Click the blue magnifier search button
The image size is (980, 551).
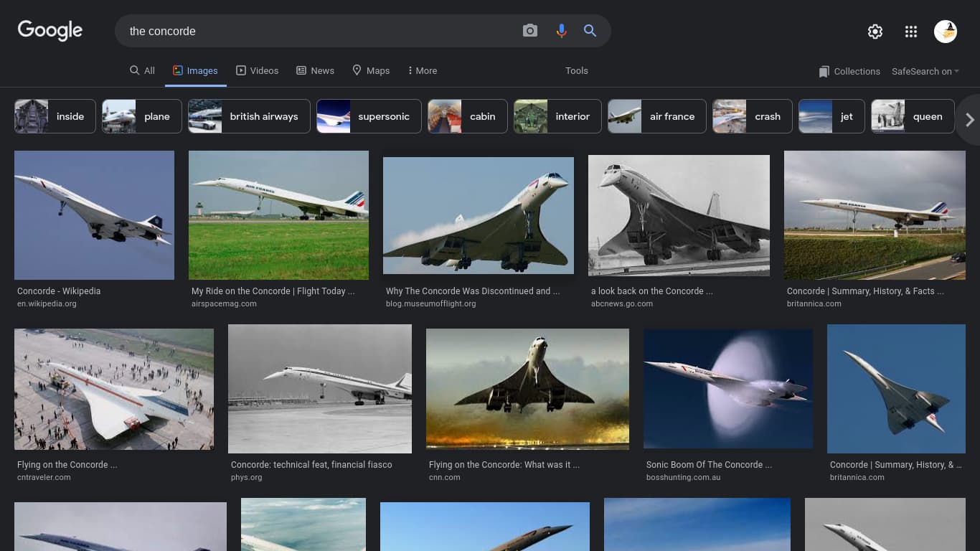tap(590, 31)
